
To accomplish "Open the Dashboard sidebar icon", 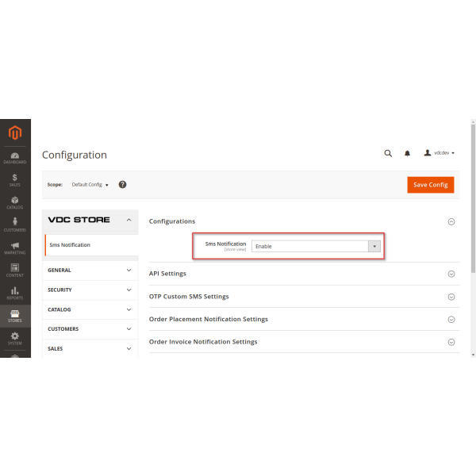I will tap(15, 158).
